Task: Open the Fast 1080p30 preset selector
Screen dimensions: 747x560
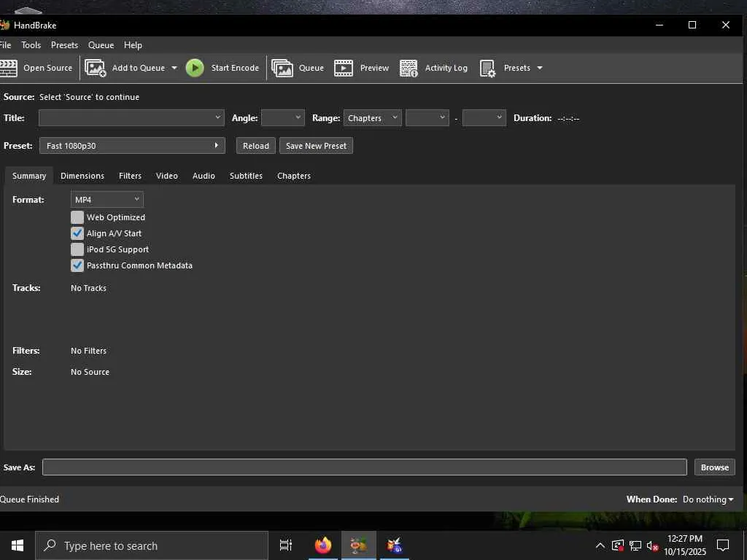Action: coord(132,146)
